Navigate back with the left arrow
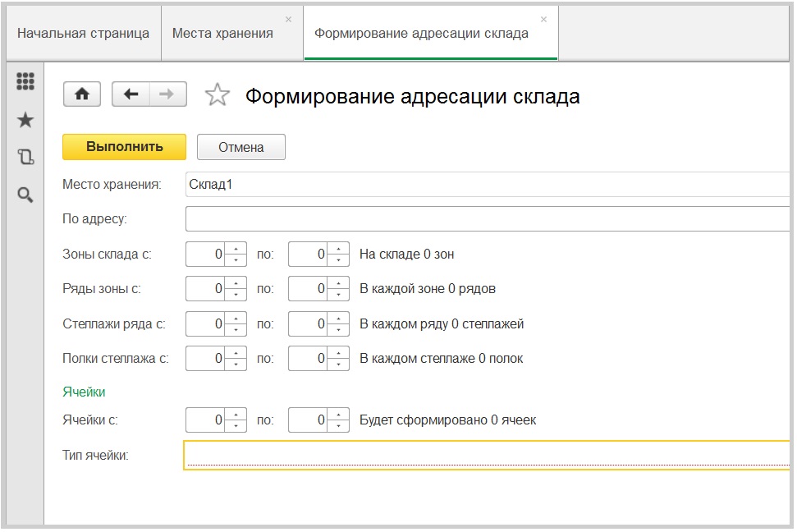The height and width of the screenshot is (532, 797). pos(131,94)
